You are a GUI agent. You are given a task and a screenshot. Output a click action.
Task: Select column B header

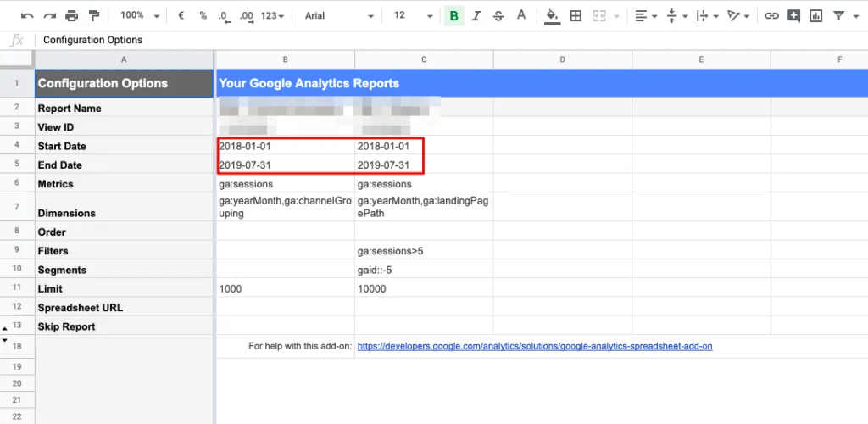pos(285,59)
